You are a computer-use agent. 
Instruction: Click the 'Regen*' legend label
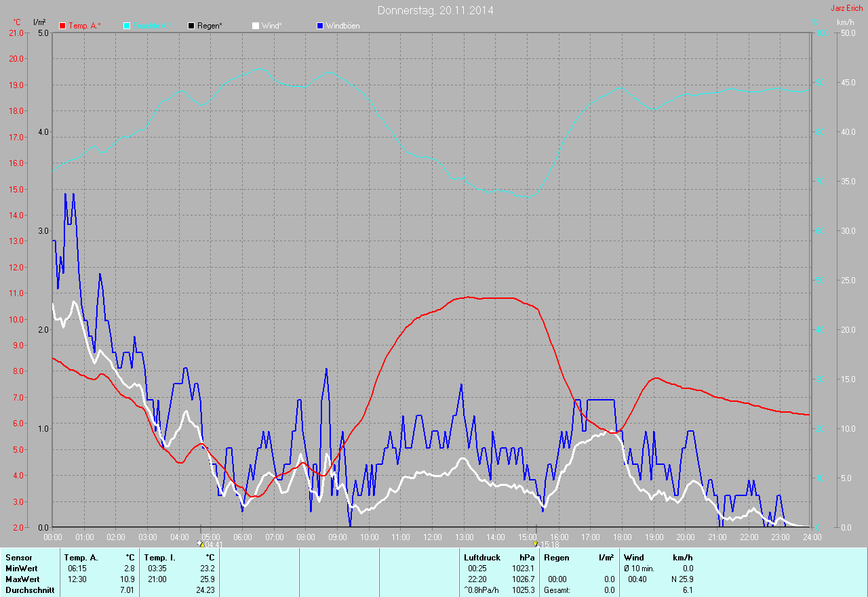pyautogui.click(x=210, y=26)
